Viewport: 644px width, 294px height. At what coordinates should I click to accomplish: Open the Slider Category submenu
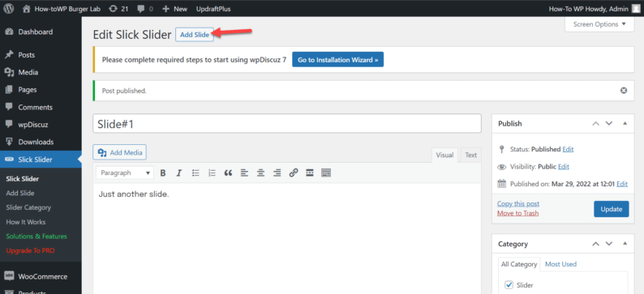(28, 207)
